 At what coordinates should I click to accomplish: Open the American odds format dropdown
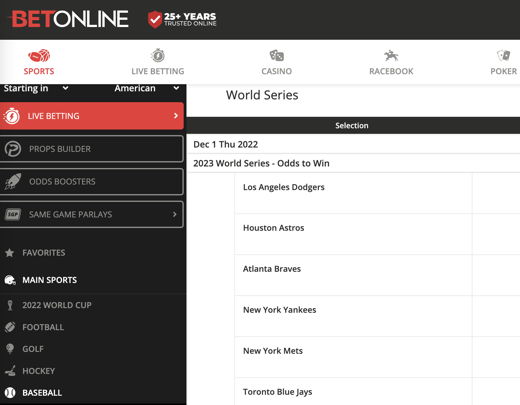[x=147, y=88]
